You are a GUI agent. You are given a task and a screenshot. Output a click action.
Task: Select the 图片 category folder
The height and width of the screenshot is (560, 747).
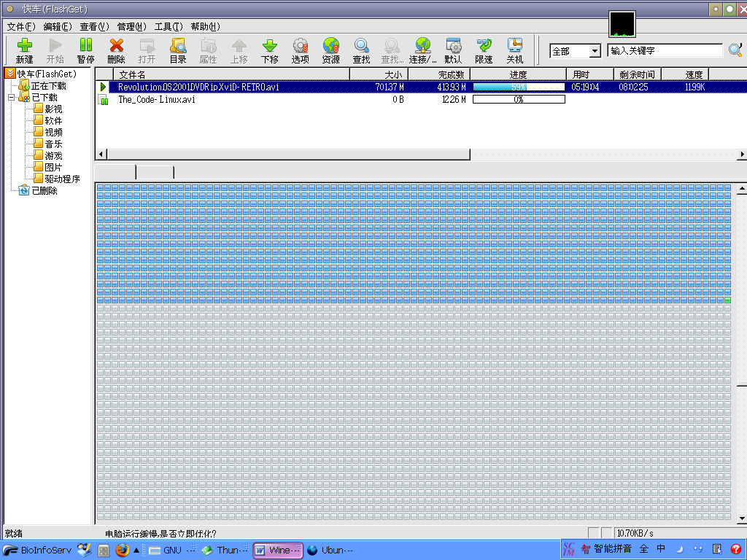[x=53, y=167]
